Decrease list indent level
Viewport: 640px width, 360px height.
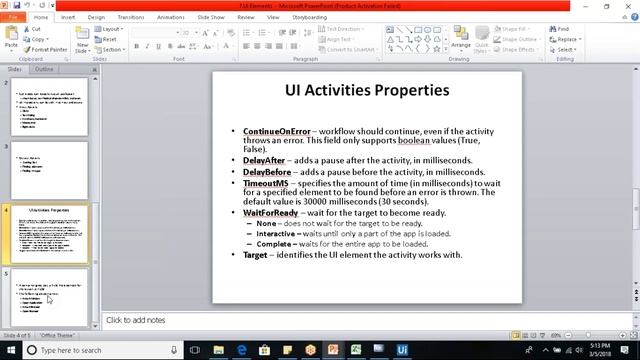point(282,33)
